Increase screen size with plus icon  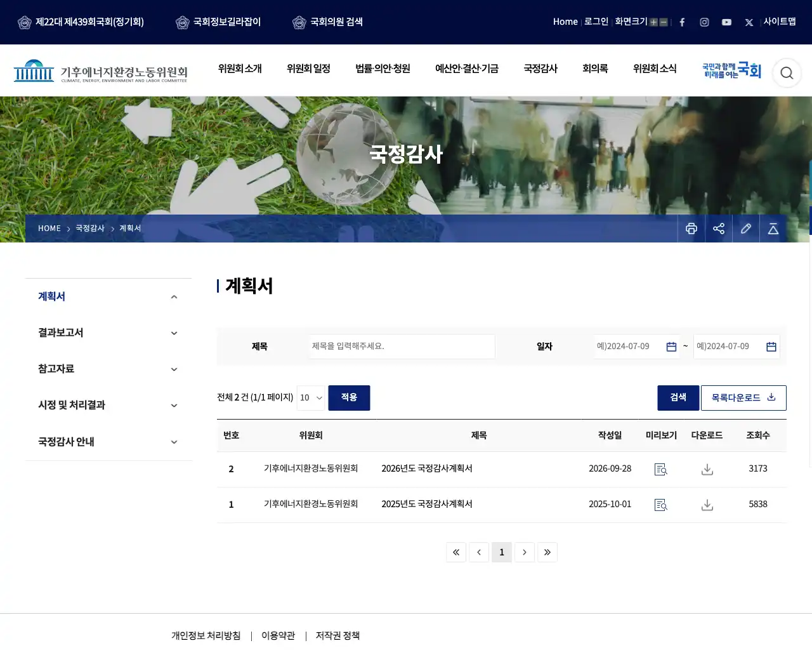tap(653, 22)
